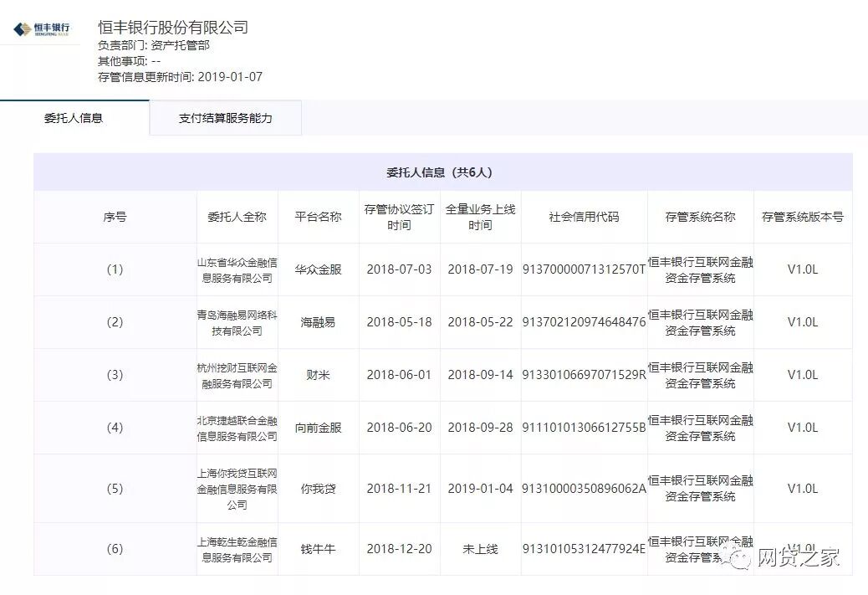The image size is (868, 595).
Task: Click launch date 2018-09-28
Action: coord(481,427)
